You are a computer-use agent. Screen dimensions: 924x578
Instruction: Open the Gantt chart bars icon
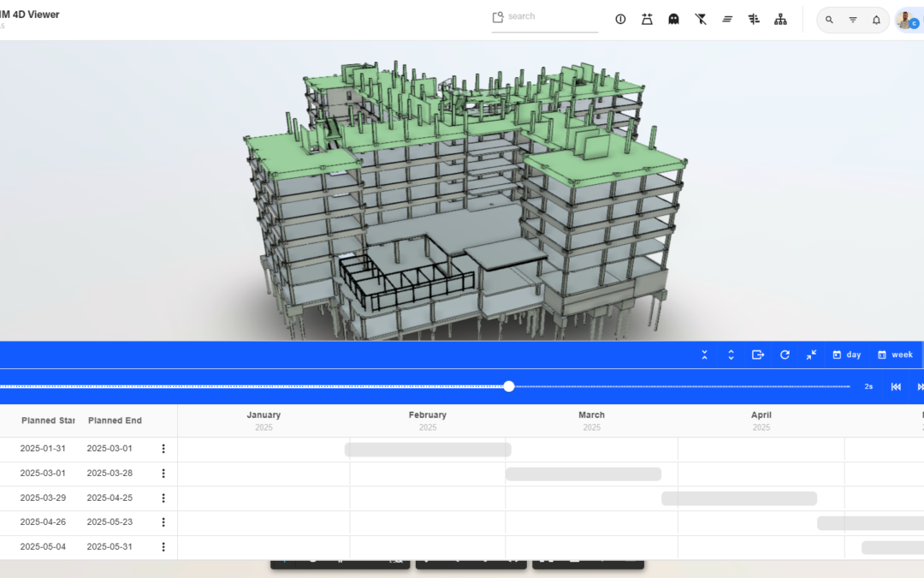point(754,20)
